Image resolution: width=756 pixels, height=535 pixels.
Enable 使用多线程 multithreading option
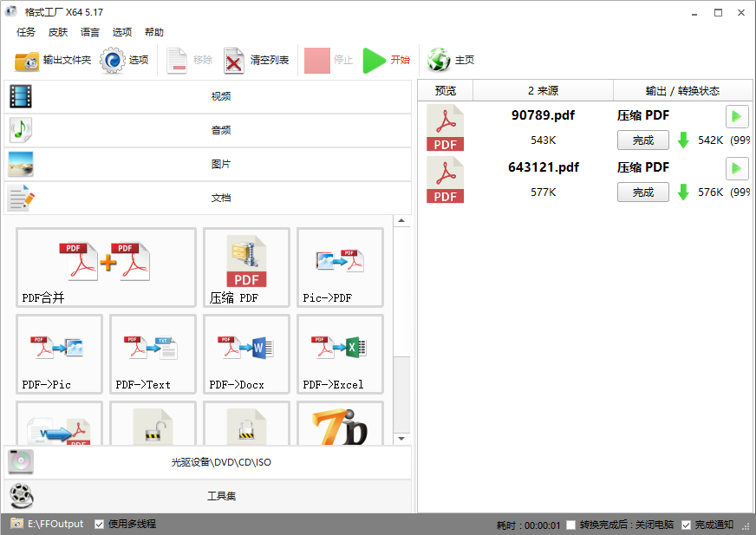tap(99, 524)
